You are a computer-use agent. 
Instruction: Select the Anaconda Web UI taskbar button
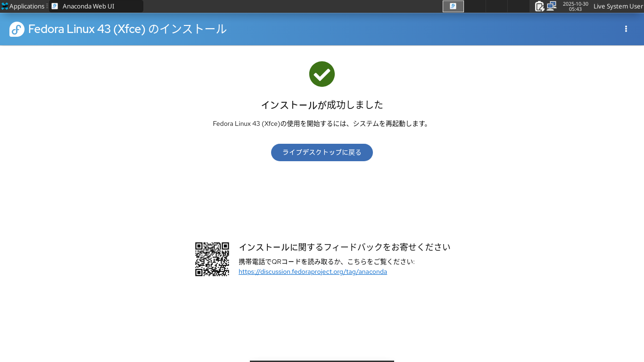coord(96,6)
